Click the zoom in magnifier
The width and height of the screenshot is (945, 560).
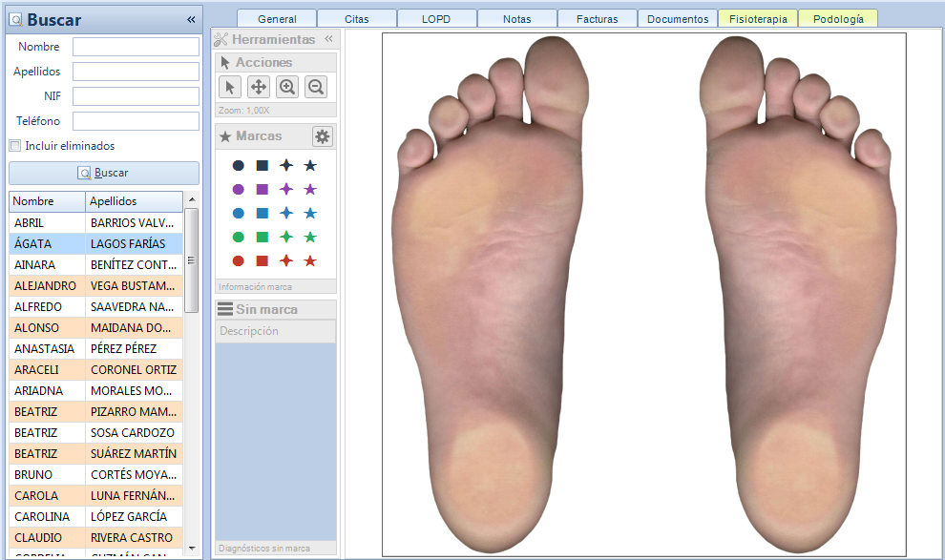(x=286, y=87)
